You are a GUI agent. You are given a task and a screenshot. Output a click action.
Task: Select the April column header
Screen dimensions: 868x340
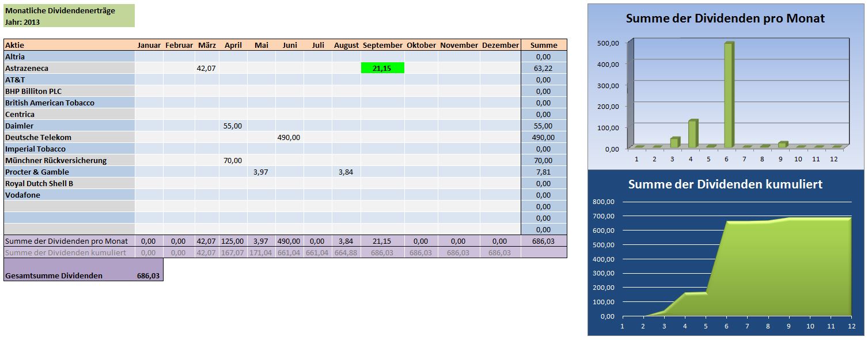click(x=233, y=45)
